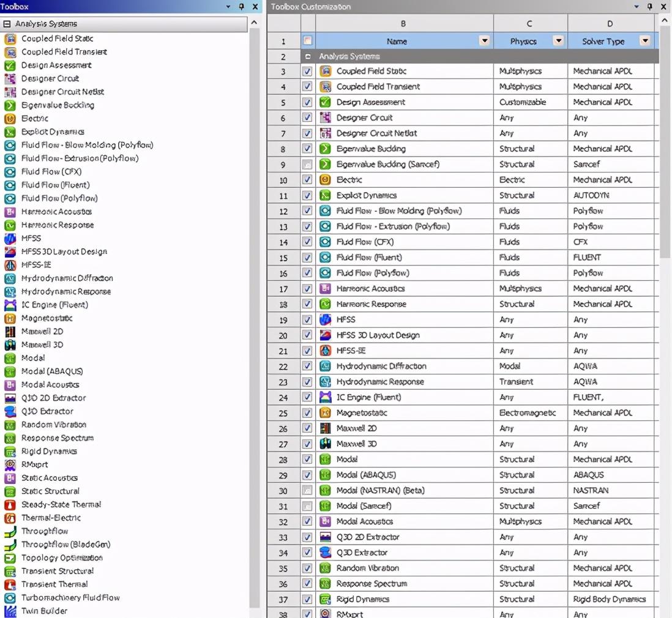Collapse Analysis Systems group in Toolbox

[x=7, y=24]
